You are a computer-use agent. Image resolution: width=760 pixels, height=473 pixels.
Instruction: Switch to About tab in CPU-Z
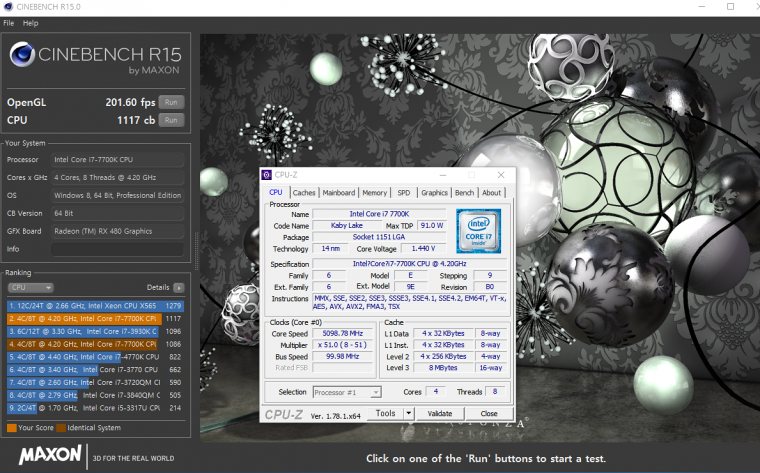pos(491,193)
